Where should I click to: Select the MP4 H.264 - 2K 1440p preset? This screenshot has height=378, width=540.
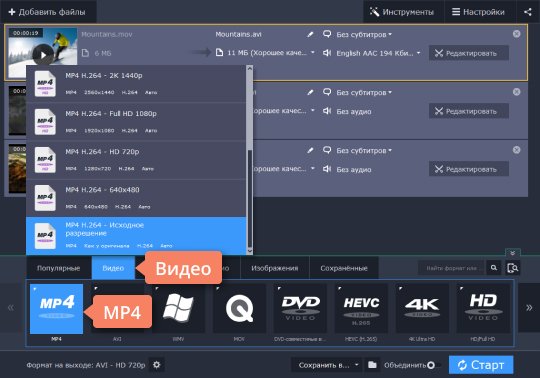[x=136, y=84]
